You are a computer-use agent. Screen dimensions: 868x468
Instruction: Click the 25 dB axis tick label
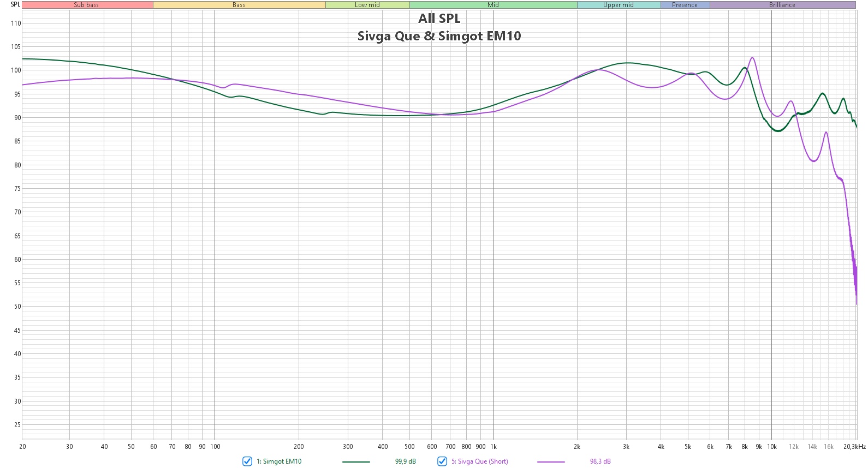click(x=17, y=425)
